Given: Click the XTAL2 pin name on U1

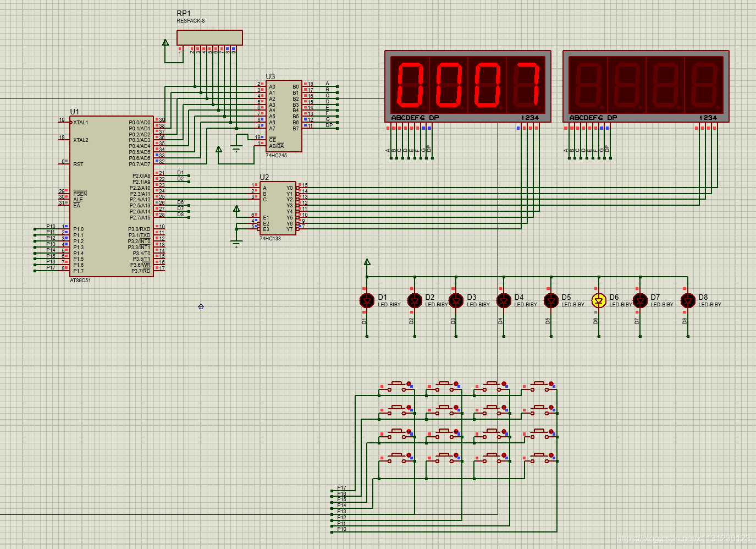Looking at the screenshot, I should pyautogui.click(x=81, y=140).
